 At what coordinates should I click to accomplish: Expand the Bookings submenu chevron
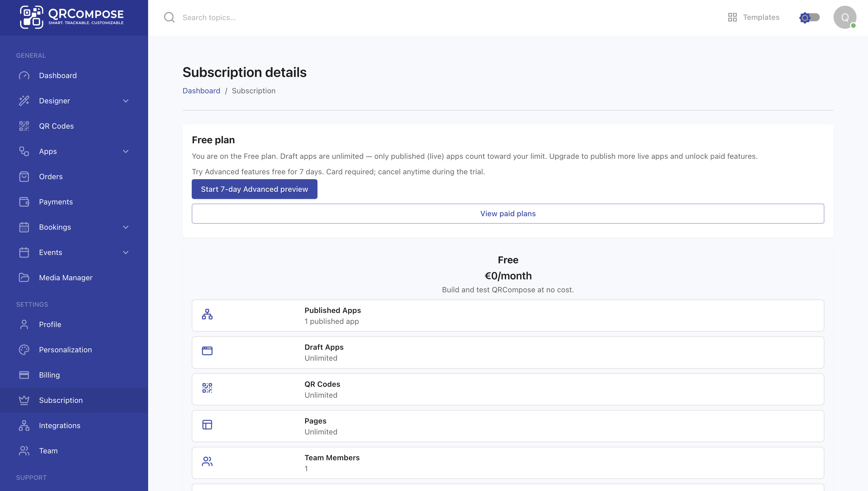coord(126,227)
